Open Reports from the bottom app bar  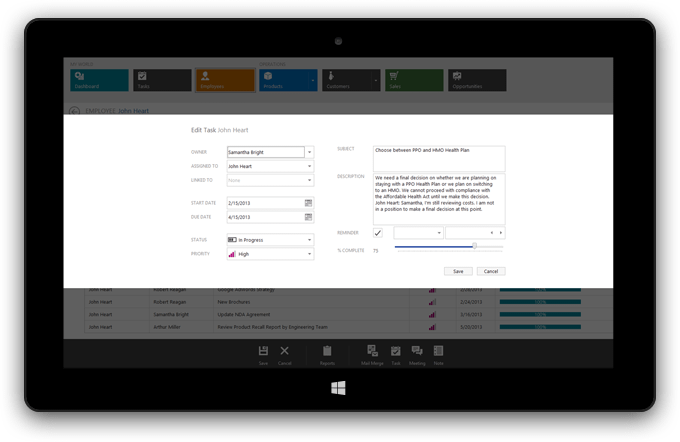click(x=327, y=352)
